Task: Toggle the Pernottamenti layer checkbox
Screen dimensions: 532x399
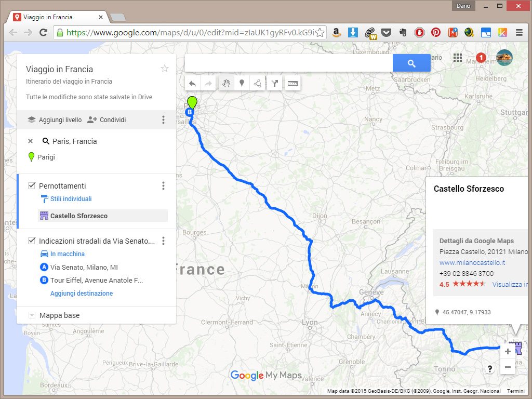Action: coord(31,186)
